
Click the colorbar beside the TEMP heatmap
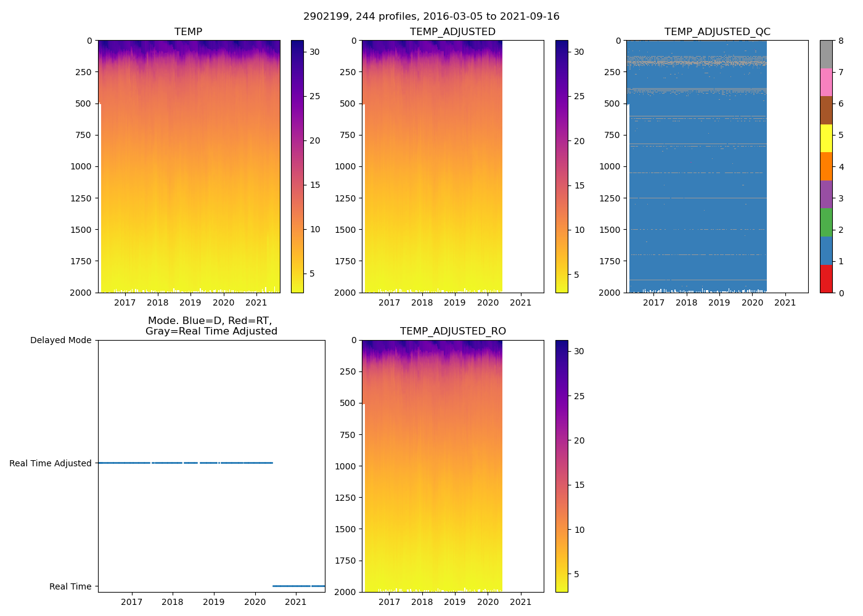click(x=297, y=166)
